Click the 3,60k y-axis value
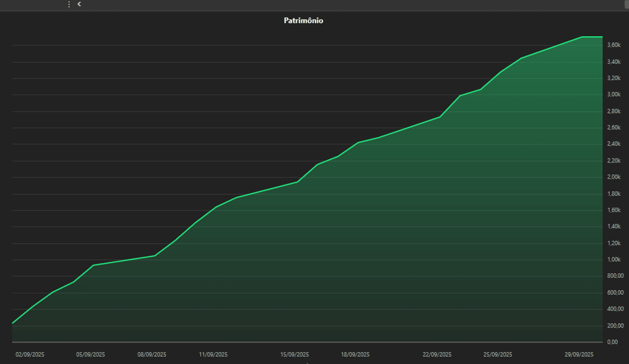The image size is (629, 364). pos(614,45)
